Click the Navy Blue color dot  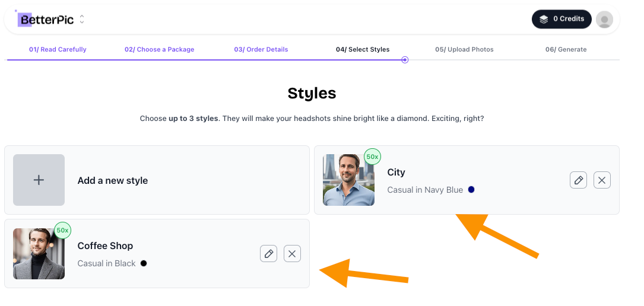471,190
